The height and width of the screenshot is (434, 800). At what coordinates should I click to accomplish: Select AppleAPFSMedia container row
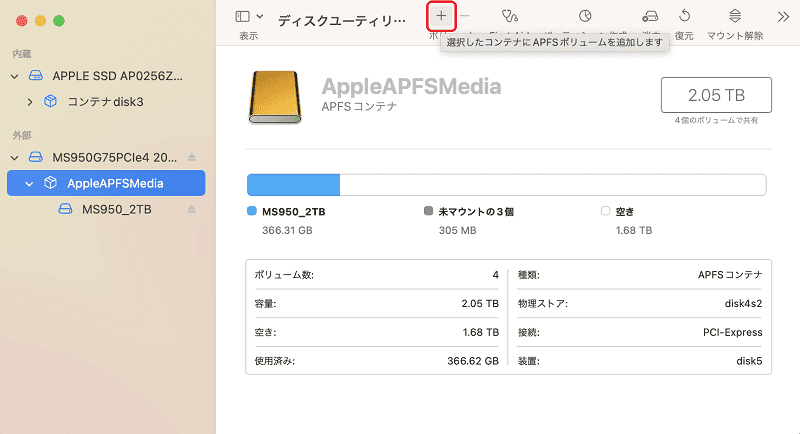coord(106,183)
